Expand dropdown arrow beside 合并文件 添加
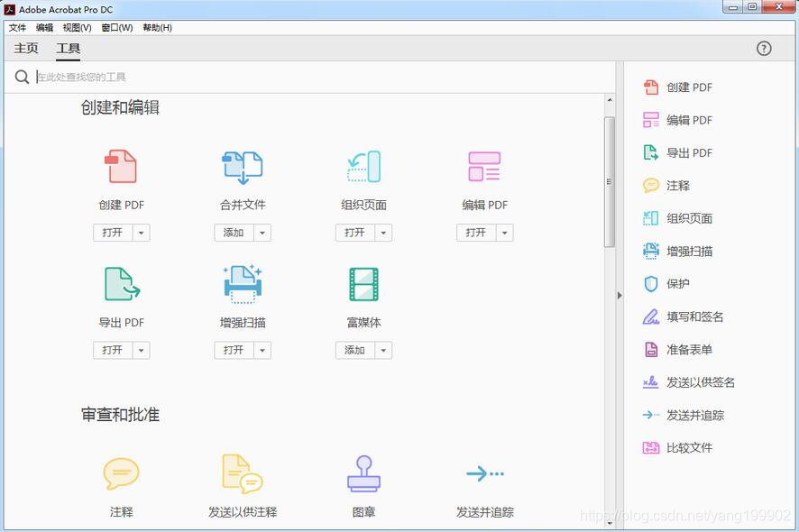Screen dimensions: 799x532 coord(262,233)
